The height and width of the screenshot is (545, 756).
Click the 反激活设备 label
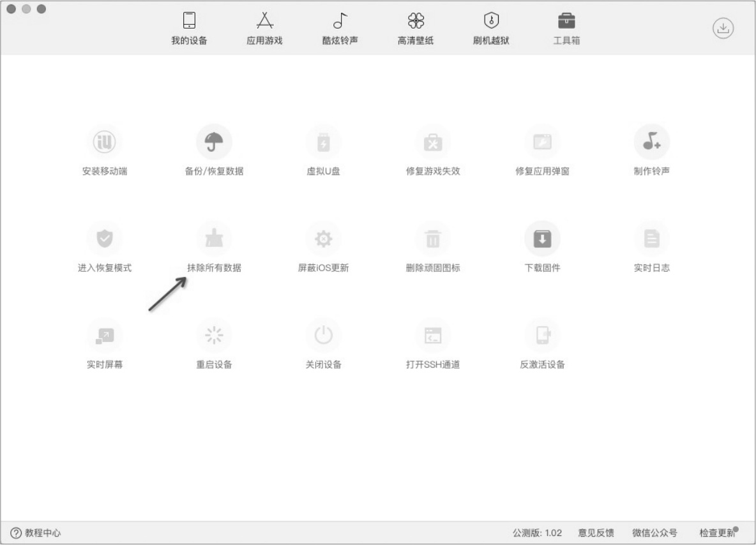point(542,364)
